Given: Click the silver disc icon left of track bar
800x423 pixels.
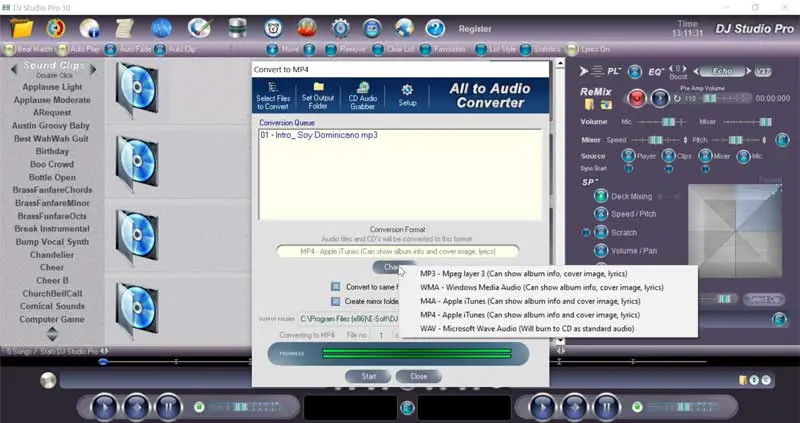Looking at the screenshot, I should (x=48, y=380).
